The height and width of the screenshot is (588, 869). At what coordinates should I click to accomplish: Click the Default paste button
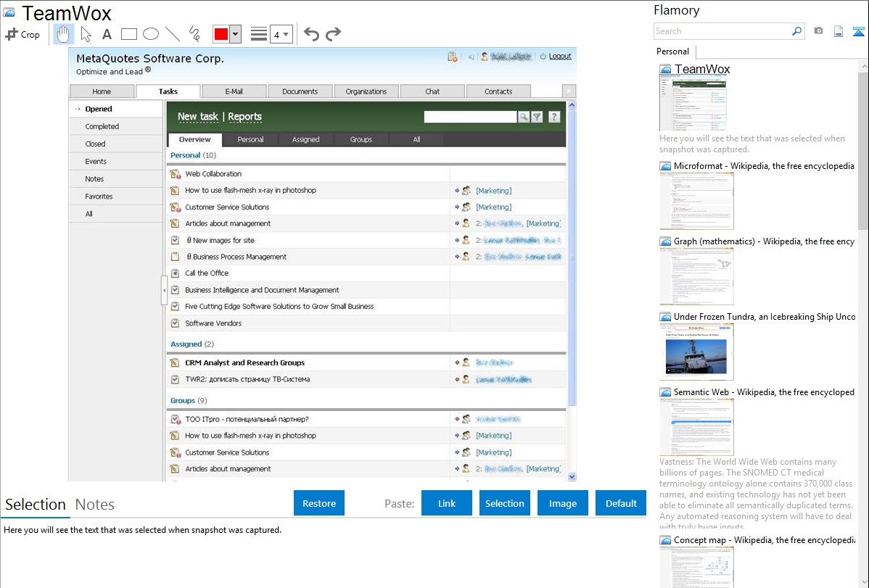(621, 503)
